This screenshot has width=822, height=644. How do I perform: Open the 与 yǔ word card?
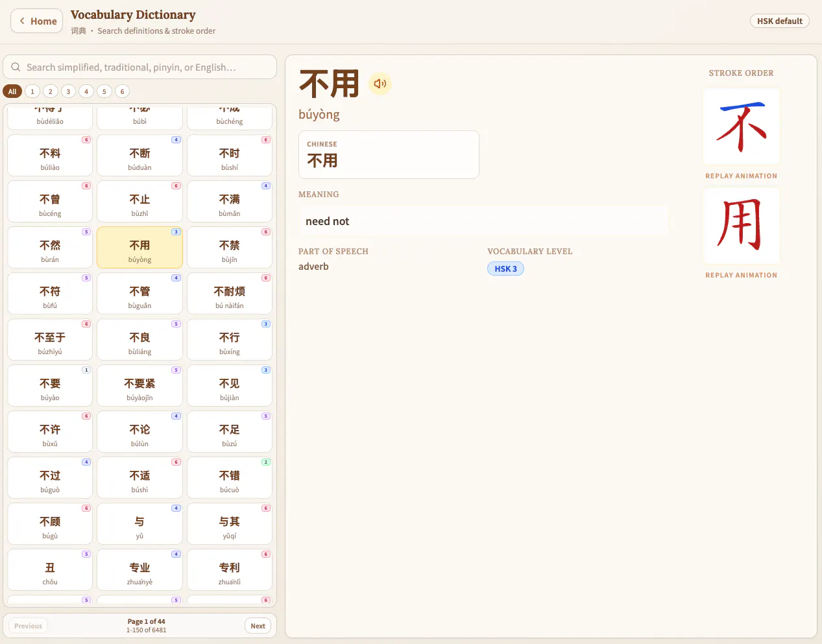tap(139, 524)
